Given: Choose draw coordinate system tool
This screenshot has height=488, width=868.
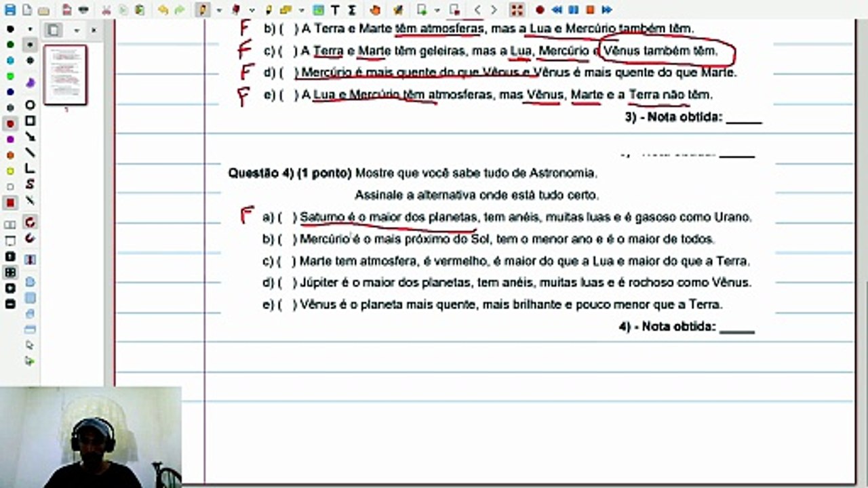Looking at the screenshot, I should (x=31, y=169).
